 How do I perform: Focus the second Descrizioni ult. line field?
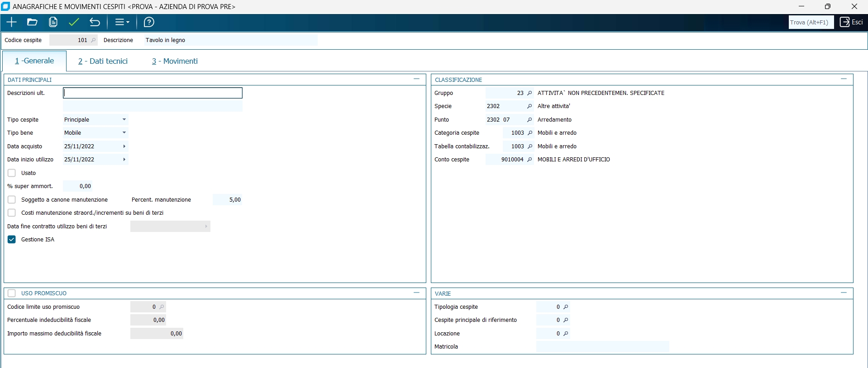pyautogui.click(x=153, y=106)
